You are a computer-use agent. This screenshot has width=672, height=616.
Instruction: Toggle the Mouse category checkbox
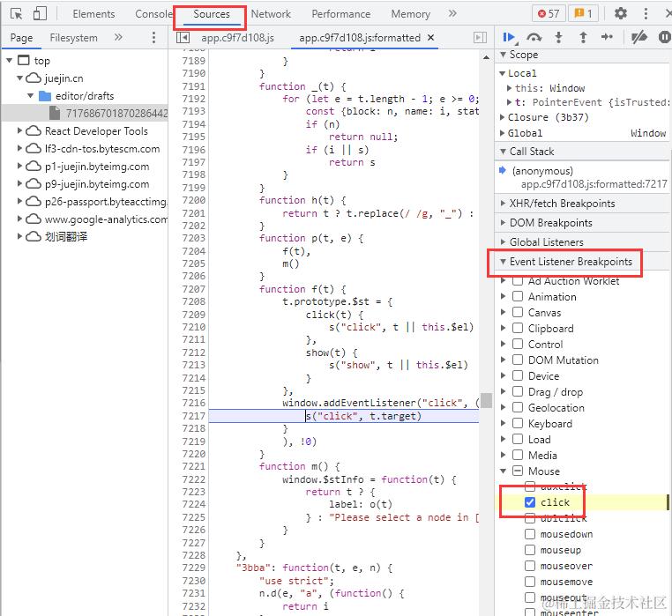518,471
